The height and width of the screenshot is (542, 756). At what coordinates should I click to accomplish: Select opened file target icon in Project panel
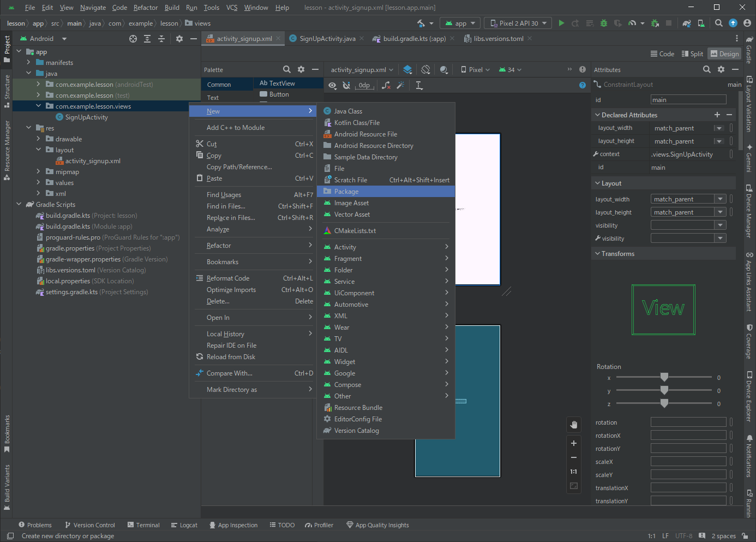(133, 39)
